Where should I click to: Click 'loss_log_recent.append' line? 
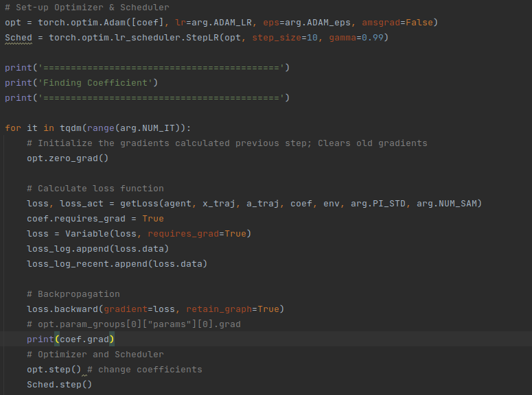click(x=117, y=264)
